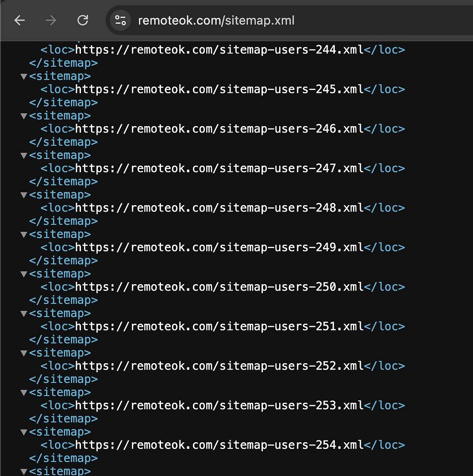Screen dimensions: 473x476
Task: Click the closing </sitemap> tag below sitemap-users-250.xml
Action: 63,300
